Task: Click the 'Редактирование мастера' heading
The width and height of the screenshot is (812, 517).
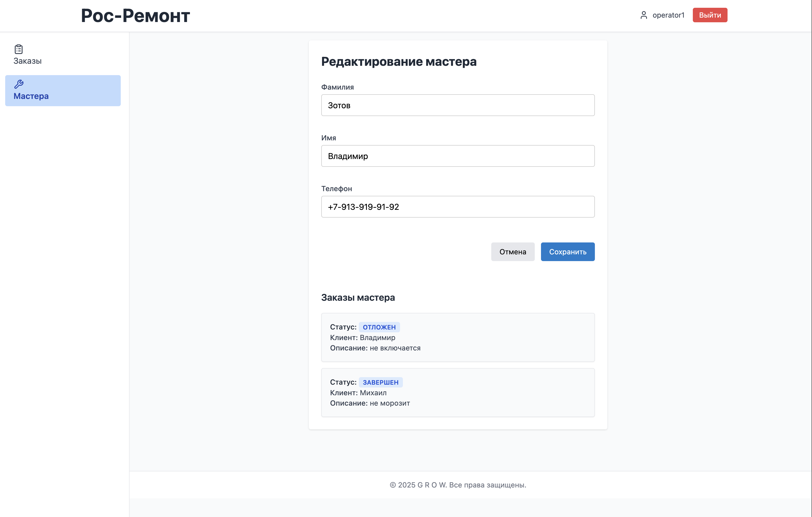Action: coord(398,62)
